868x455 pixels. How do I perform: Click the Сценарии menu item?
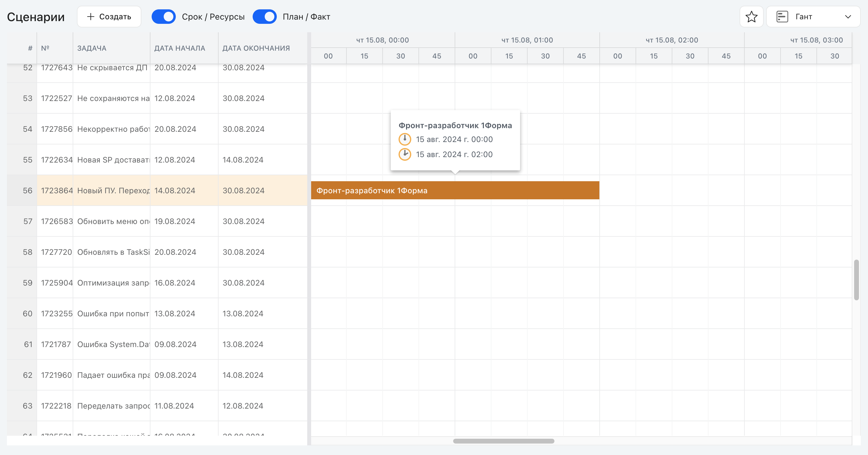(36, 16)
